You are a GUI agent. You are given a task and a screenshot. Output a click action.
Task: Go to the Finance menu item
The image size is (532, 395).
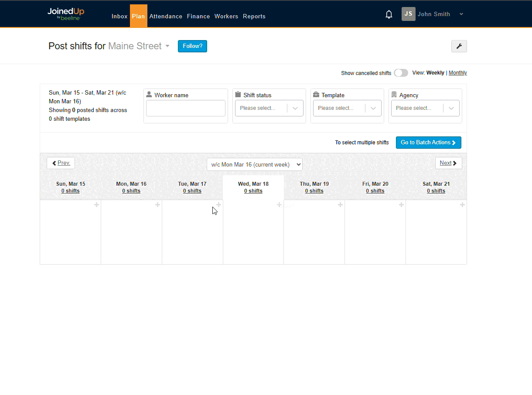point(198,17)
